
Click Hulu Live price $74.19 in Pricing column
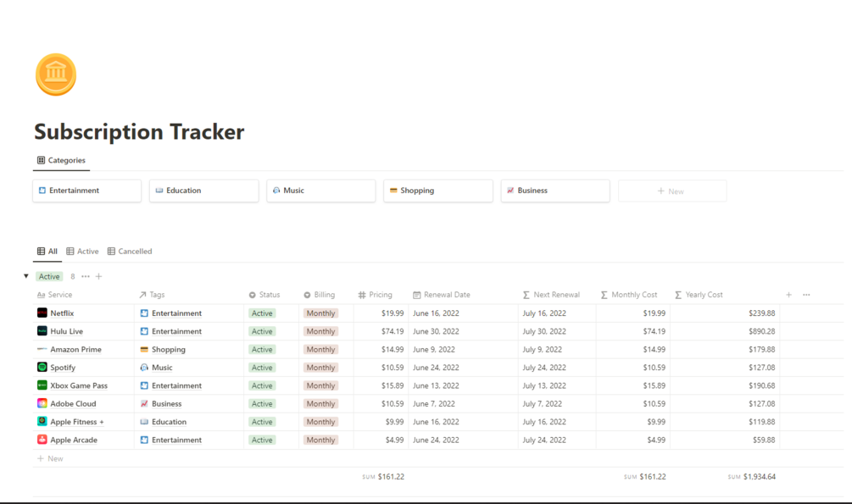(x=393, y=331)
